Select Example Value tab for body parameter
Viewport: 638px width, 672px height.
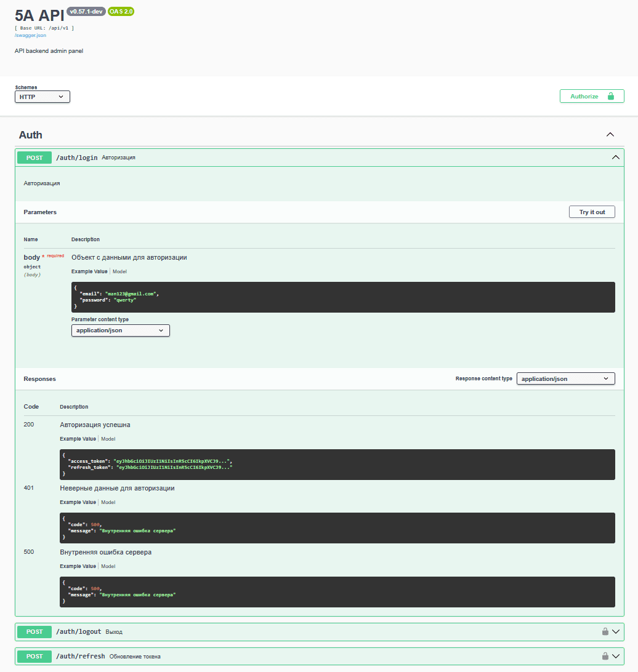click(89, 271)
